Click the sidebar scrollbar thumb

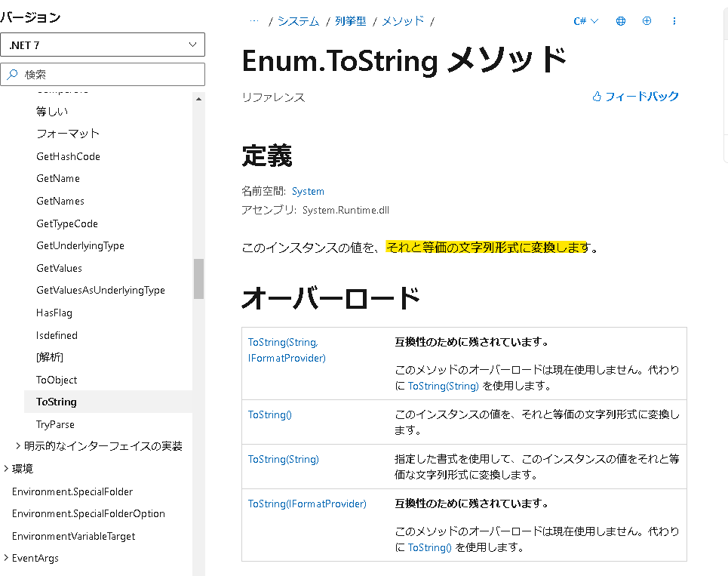[x=198, y=279]
